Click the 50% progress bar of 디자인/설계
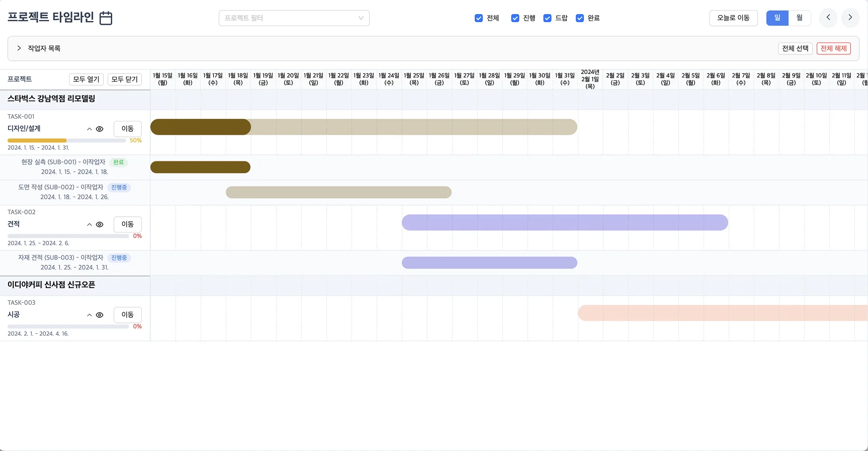The height and width of the screenshot is (451, 868). pyautogui.click(x=66, y=141)
